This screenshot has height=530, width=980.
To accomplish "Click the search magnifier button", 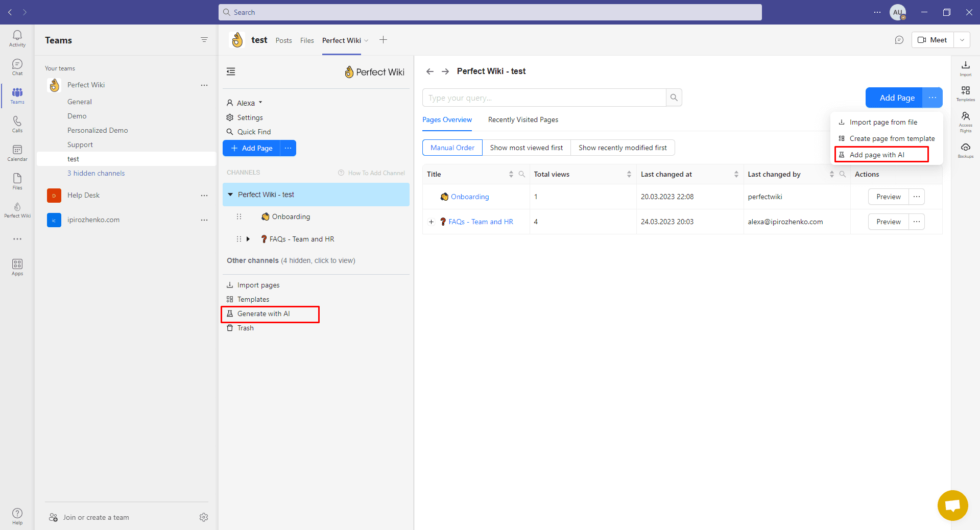I will 674,98.
